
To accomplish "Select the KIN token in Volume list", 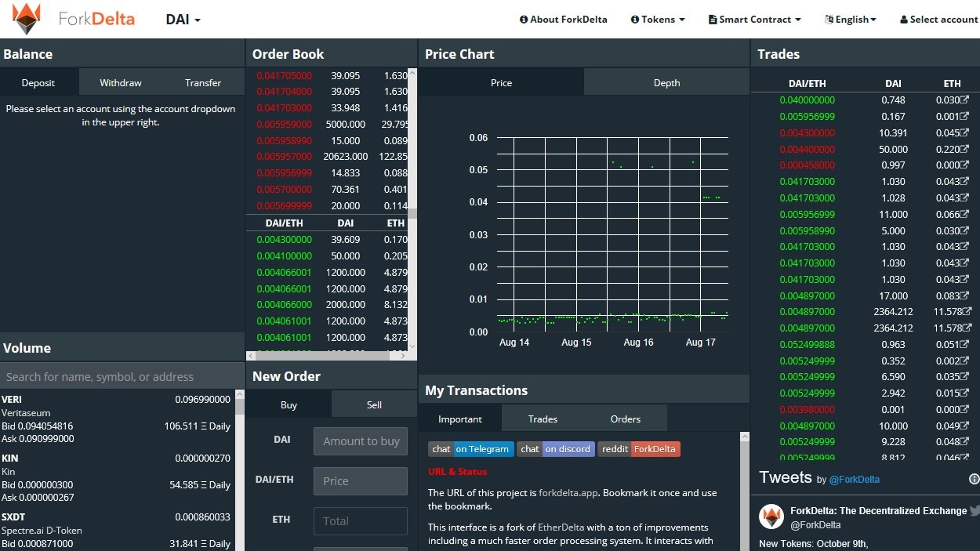I will 116,478.
